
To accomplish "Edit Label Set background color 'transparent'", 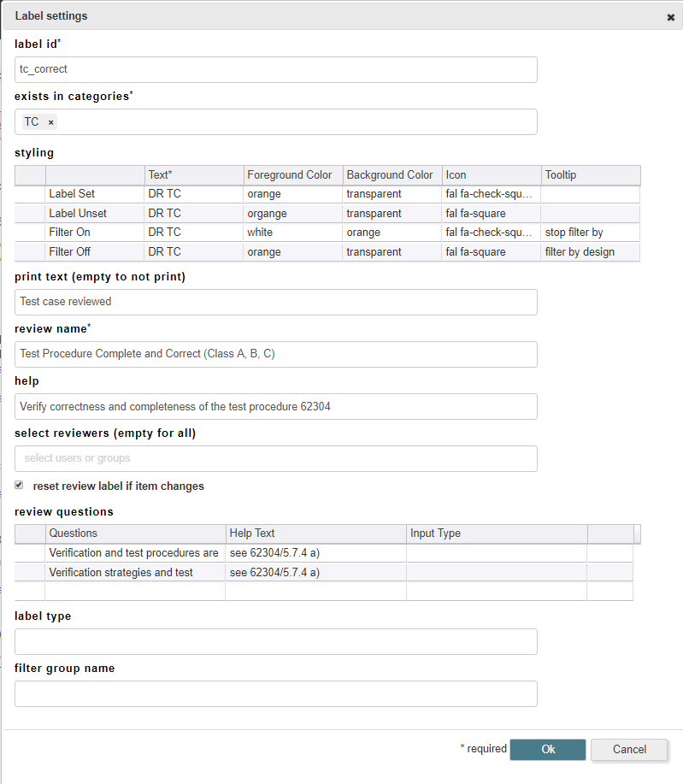I will pyautogui.click(x=392, y=194).
